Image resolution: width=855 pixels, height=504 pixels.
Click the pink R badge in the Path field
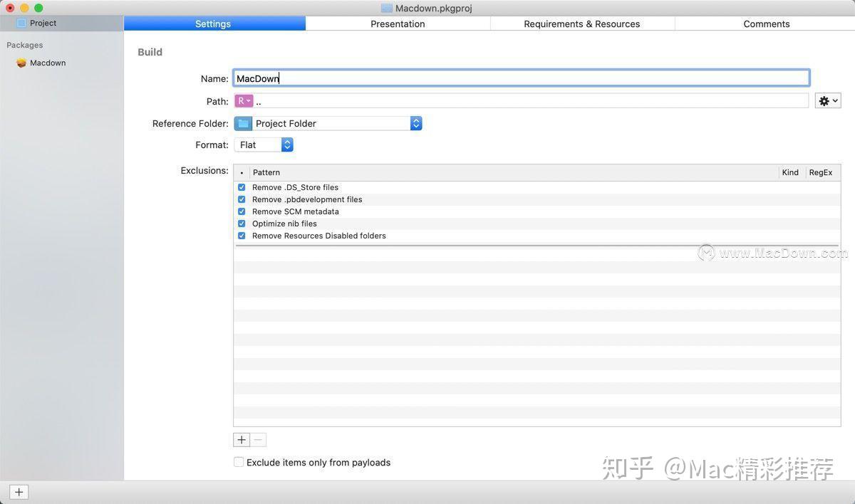pyautogui.click(x=244, y=100)
